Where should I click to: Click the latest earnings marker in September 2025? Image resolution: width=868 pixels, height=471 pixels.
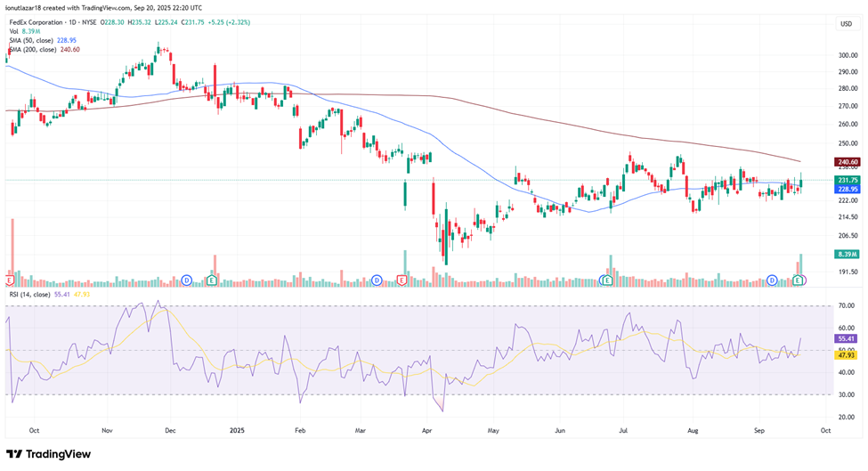799,280
